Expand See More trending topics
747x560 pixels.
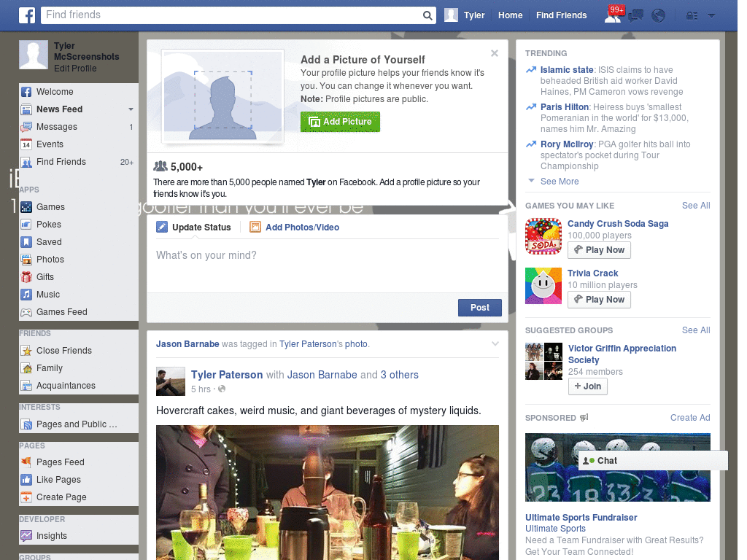[560, 182]
